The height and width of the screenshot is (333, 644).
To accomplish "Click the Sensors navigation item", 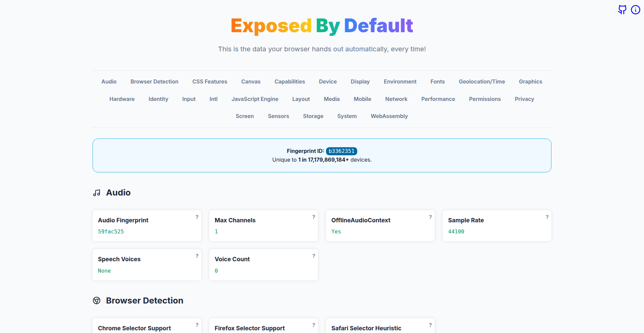I will click(278, 116).
